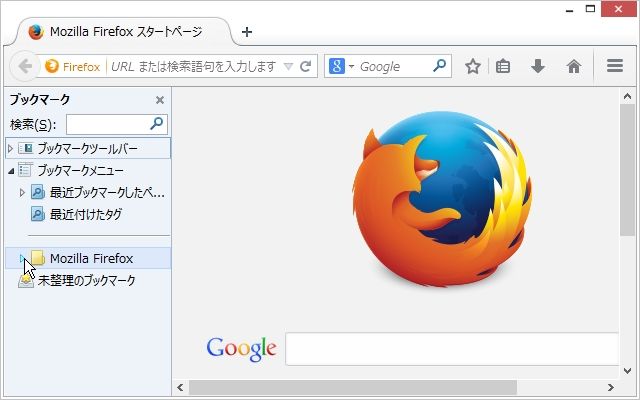
Task: Click the ブックマークツールバー folder icon
Action: pos(25,148)
